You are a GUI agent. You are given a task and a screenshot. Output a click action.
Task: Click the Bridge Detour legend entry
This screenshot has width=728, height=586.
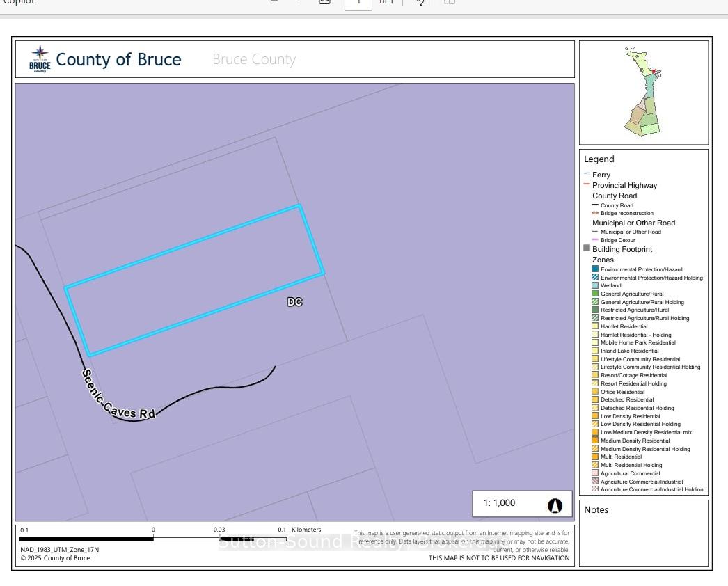(617, 240)
